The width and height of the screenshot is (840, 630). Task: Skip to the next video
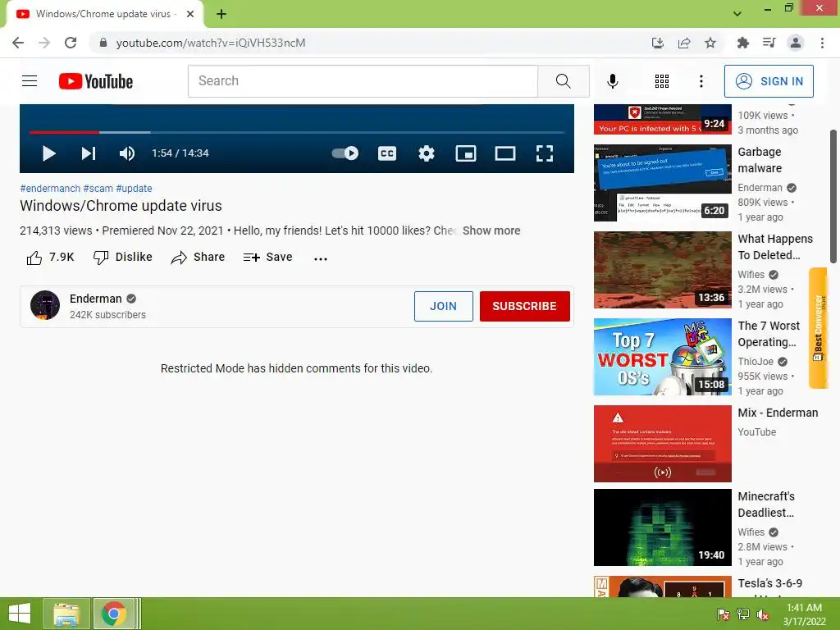89,153
